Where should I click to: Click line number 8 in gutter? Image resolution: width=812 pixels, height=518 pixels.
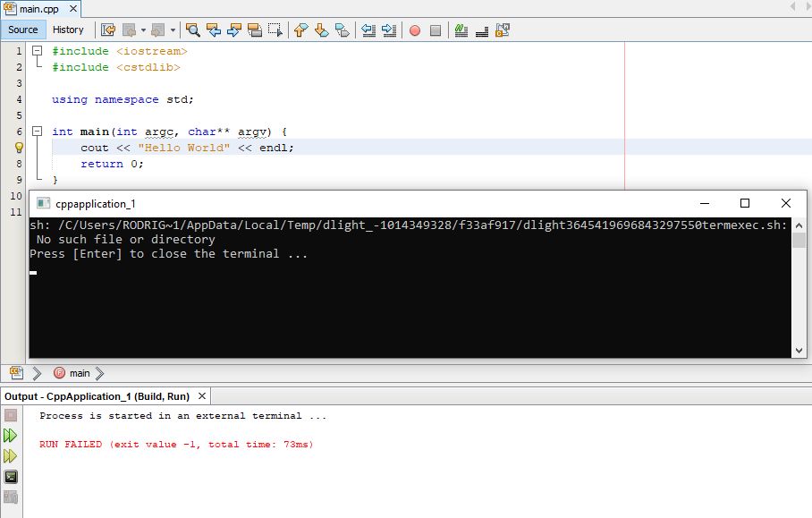coord(19,164)
